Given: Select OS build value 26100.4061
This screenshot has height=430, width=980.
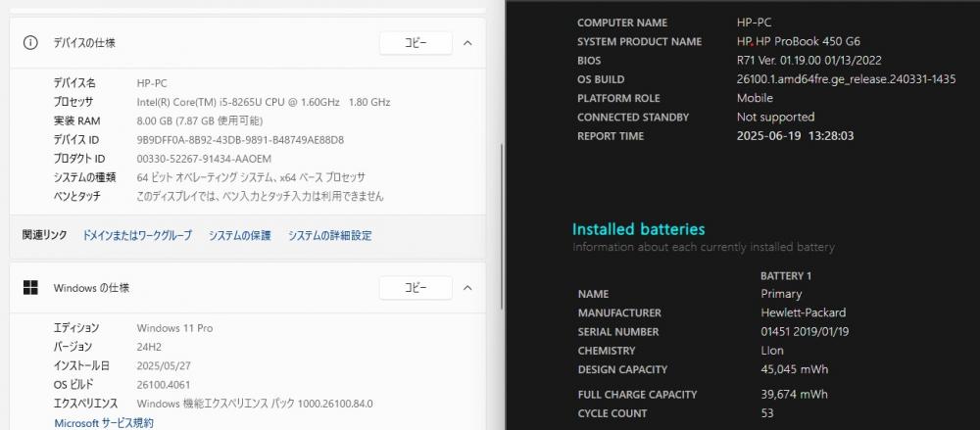Looking at the screenshot, I should point(163,384).
